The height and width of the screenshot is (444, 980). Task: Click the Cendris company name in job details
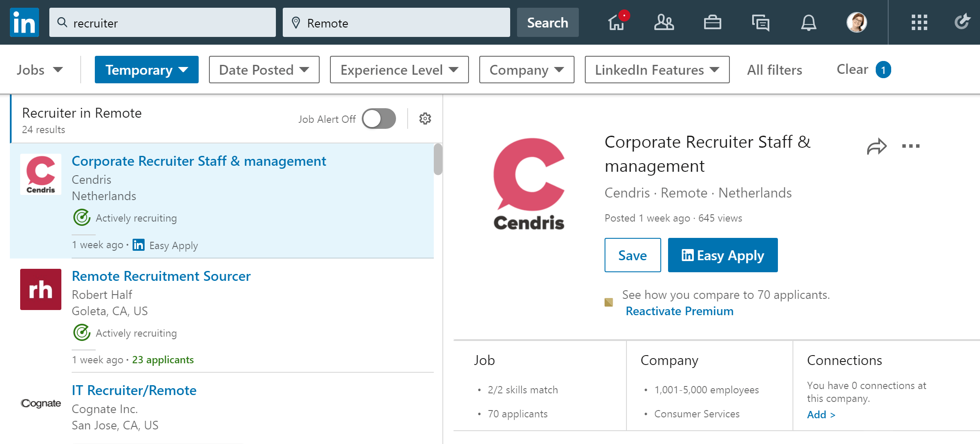click(627, 193)
